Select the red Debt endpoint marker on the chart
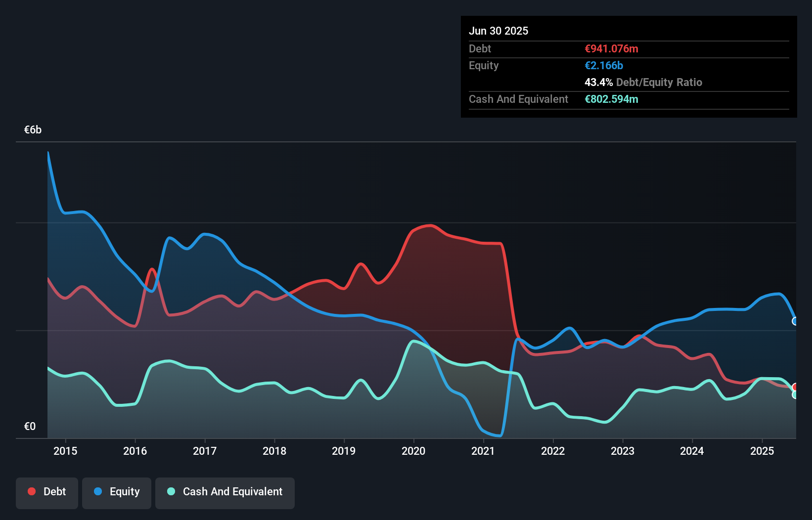Image resolution: width=812 pixels, height=520 pixels. tap(795, 387)
